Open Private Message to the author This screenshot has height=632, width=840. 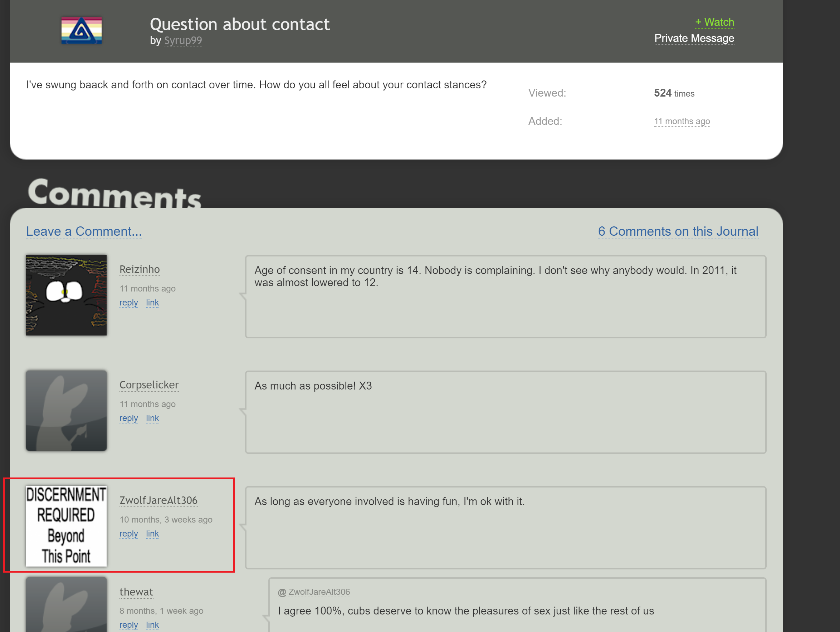tap(694, 38)
